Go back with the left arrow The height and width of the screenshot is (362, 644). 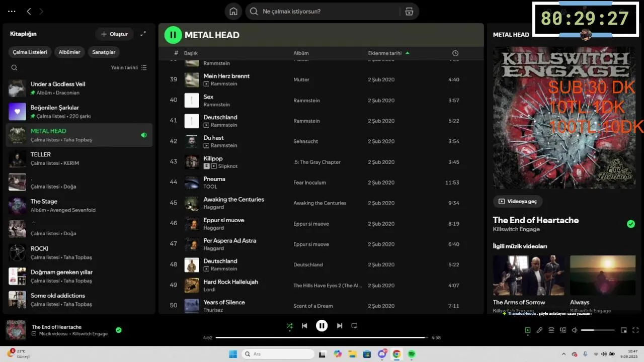29,11
